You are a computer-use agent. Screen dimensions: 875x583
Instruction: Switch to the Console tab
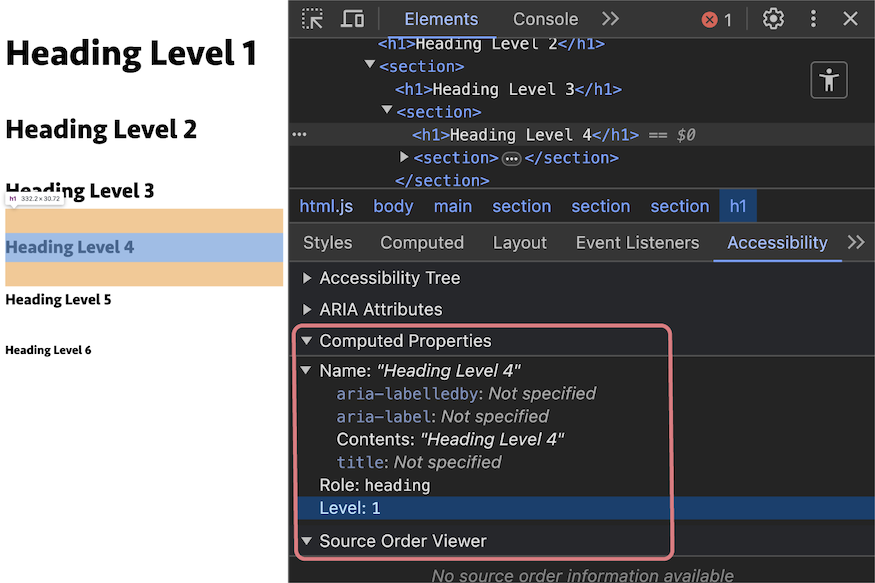(x=545, y=20)
